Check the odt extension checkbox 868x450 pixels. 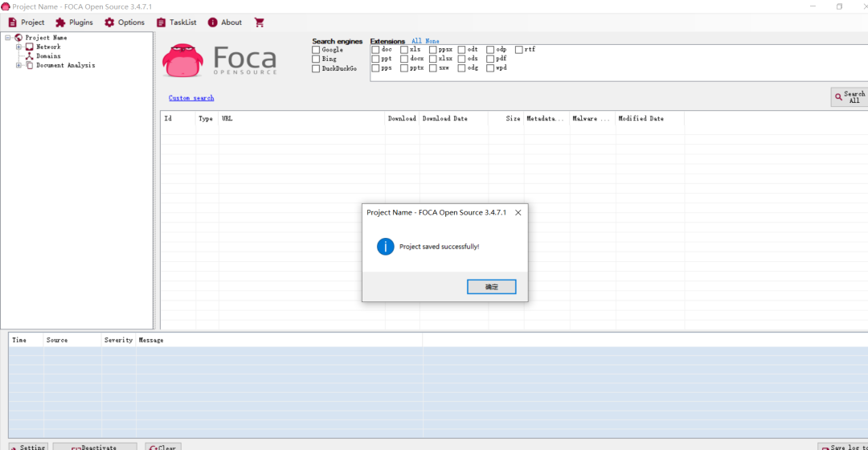(461, 50)
